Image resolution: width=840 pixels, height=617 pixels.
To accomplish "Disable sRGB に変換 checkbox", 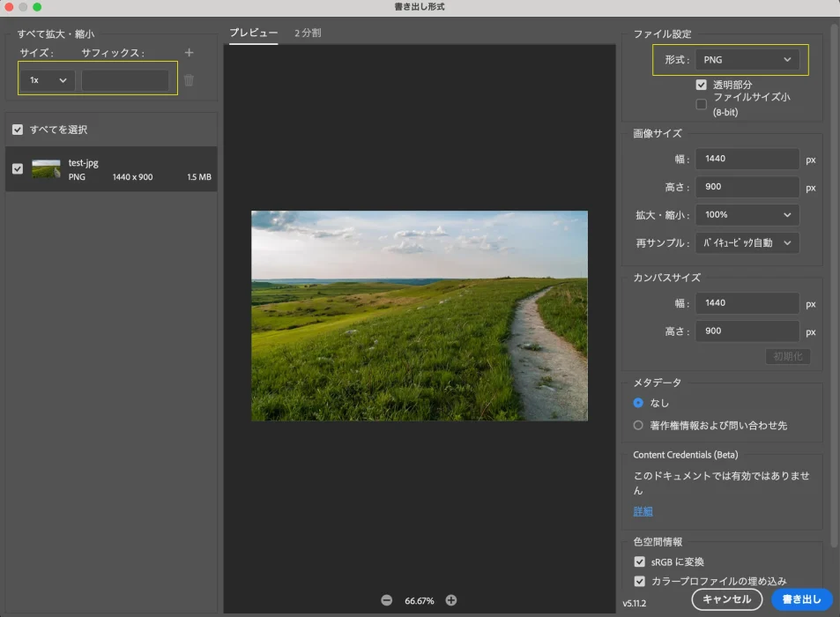I will (640, 561).
